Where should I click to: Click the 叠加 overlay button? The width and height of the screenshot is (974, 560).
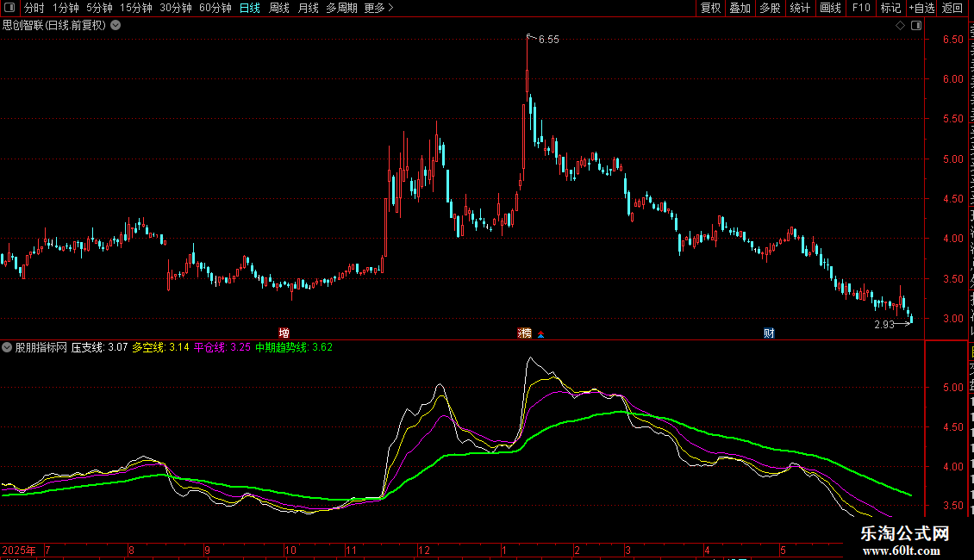[740, 8]
